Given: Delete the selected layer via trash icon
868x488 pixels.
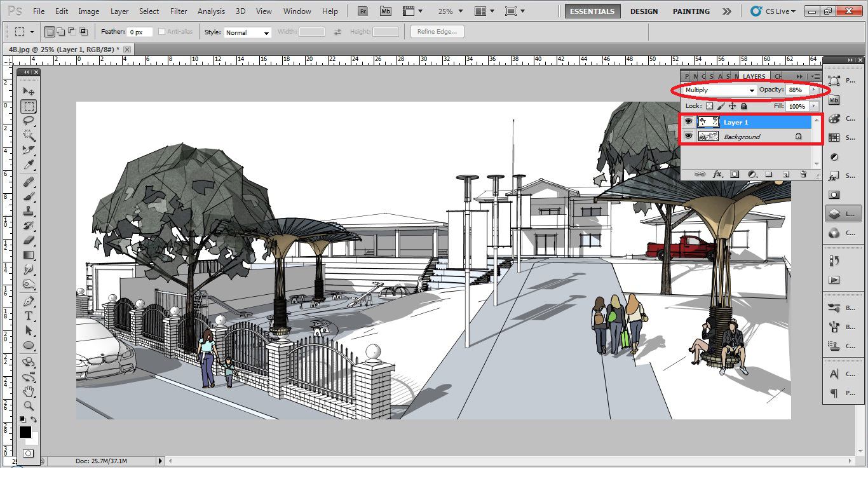Looking at the screenshot, I should pos(803,173).
